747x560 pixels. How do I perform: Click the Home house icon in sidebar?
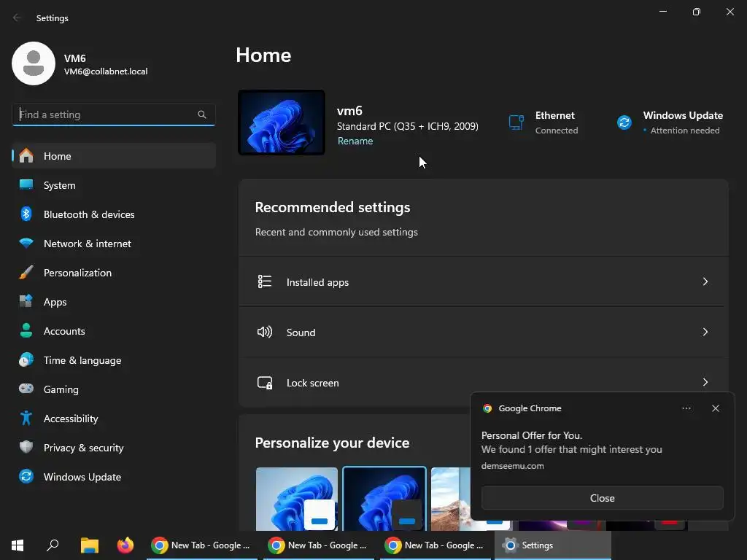pyautogui.click(x=26, y=156)
